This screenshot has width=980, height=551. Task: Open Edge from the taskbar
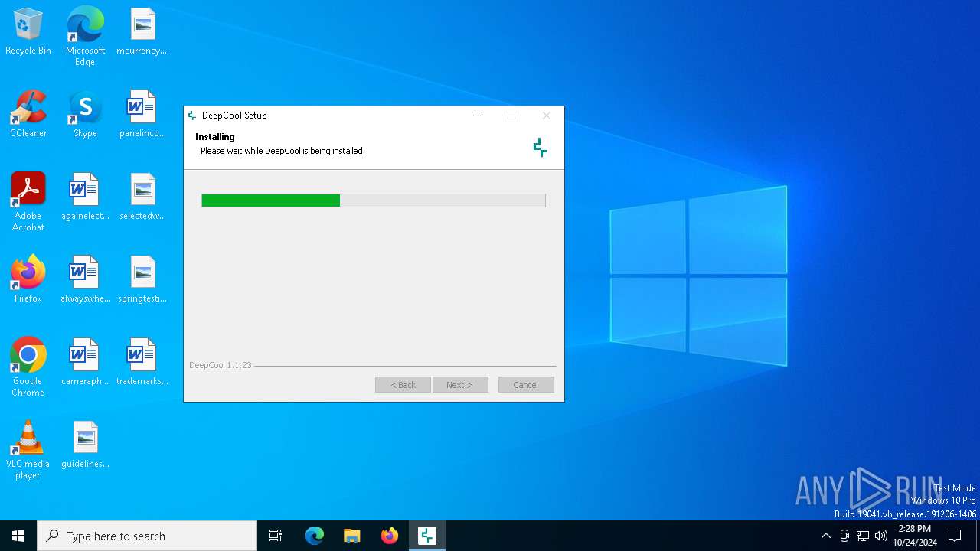coord(315,536)
